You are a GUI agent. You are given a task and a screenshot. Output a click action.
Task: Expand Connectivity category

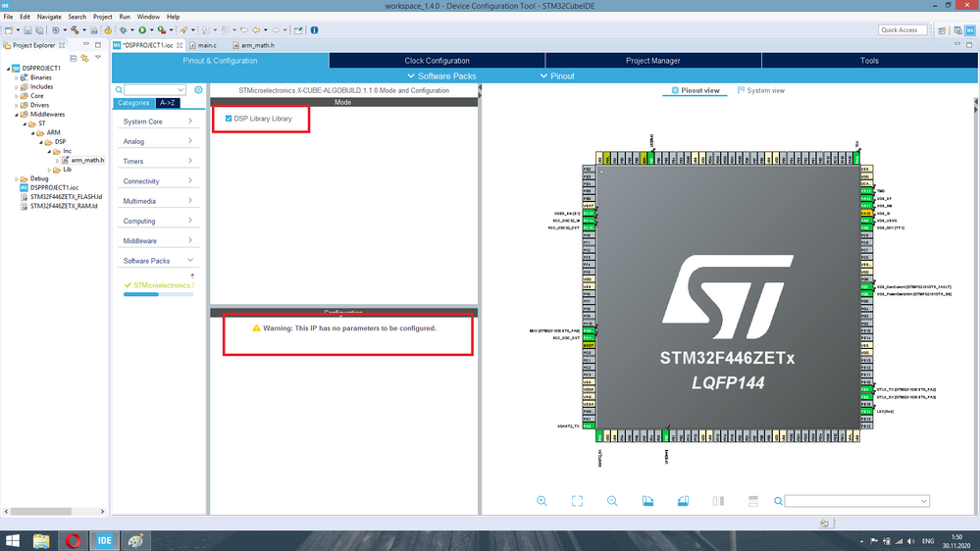[158, 181]
